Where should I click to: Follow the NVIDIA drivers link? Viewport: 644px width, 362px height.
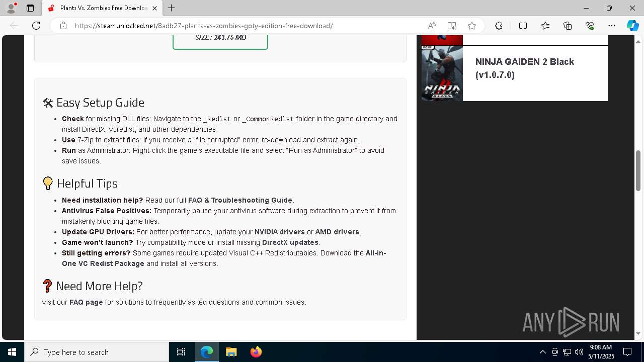pos(280,232)
